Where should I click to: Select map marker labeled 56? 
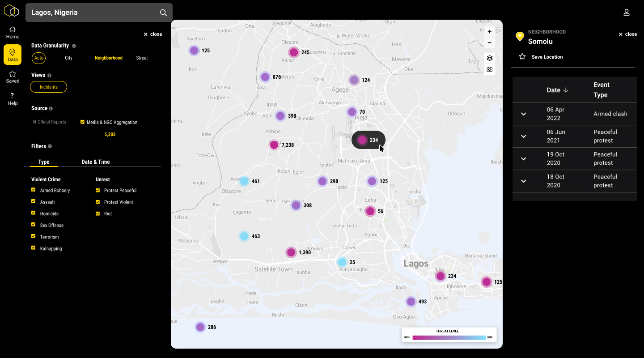coord(370,211)
